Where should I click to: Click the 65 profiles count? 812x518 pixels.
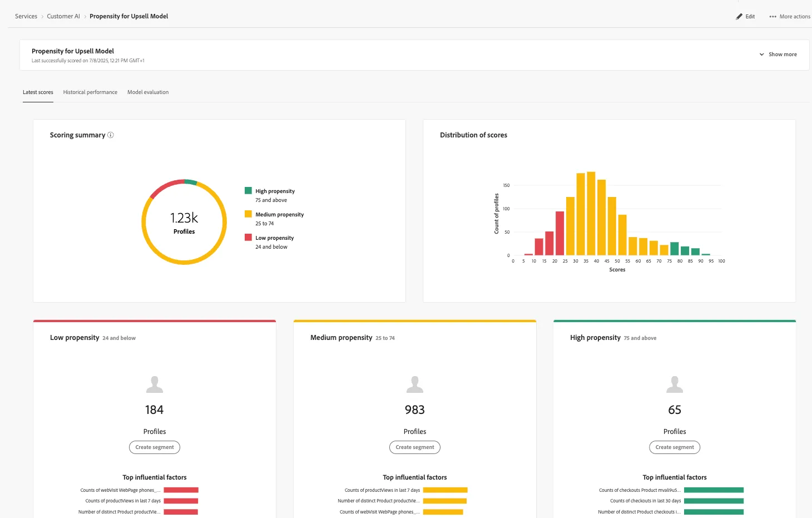(x=675, y=410)
